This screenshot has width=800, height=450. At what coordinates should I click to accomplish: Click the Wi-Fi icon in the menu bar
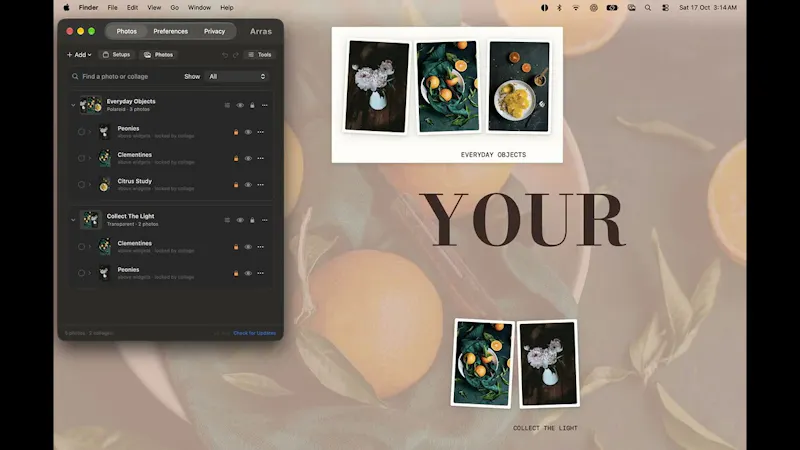click(x=576, y=8)
